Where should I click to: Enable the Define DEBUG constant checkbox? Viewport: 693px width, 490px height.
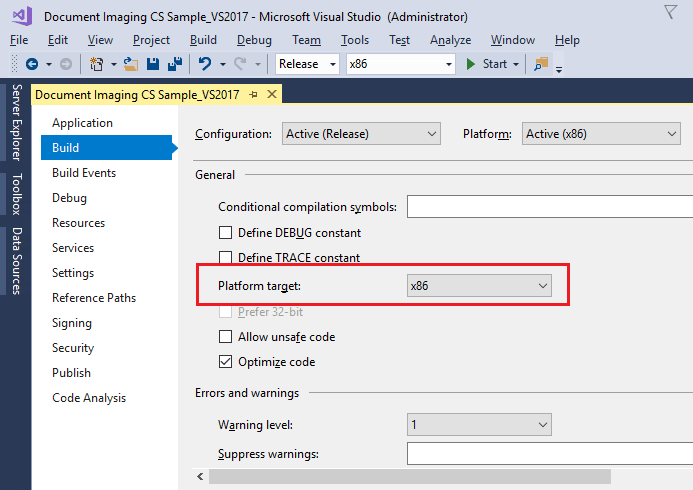tap(225, 233)
